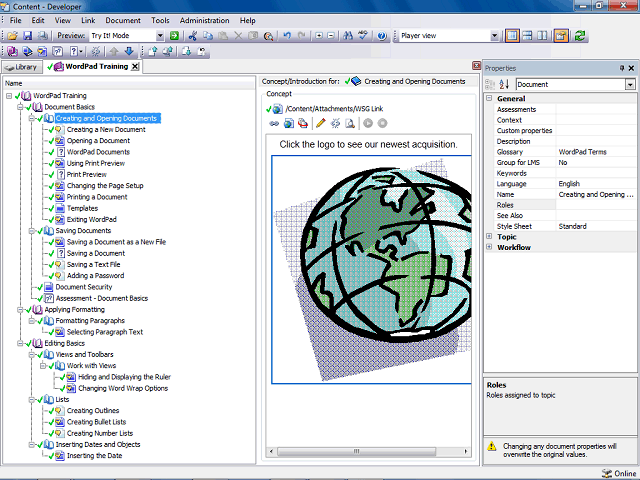Collapse the WordPad Training root node
Image resolution: width=640 pixels, height=480 pixels.
coord(9,96)
